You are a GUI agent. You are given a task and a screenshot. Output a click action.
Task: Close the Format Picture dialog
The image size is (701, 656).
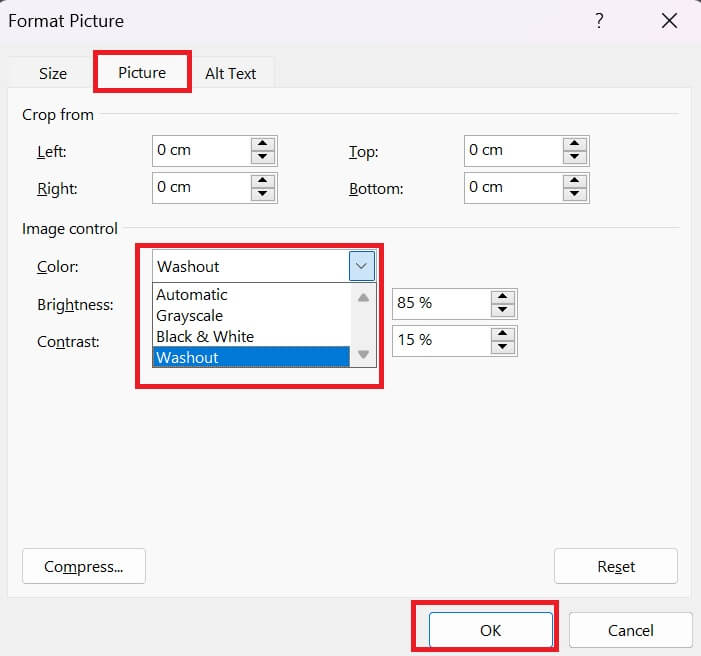(x=669, y=21)
